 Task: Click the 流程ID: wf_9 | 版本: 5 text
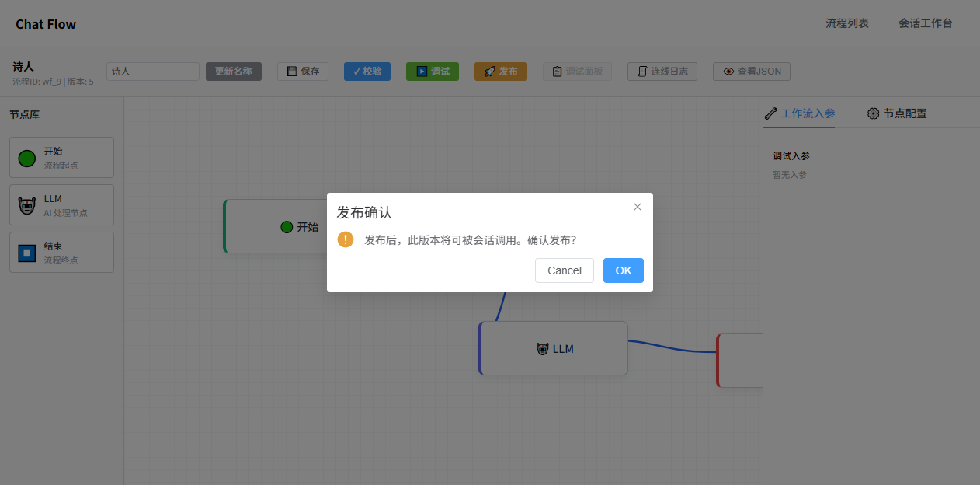coord(53,81)
